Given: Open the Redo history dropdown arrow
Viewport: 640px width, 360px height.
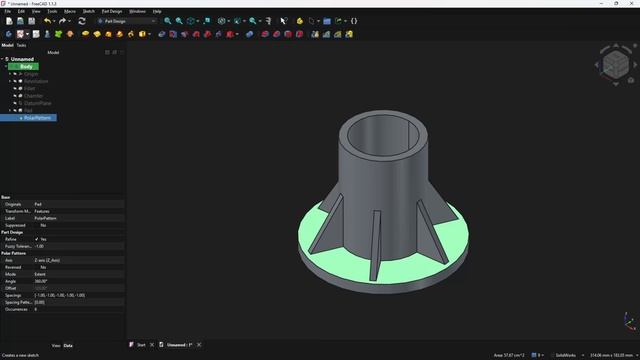Looking at the screenshot, I should coord(69,21).
